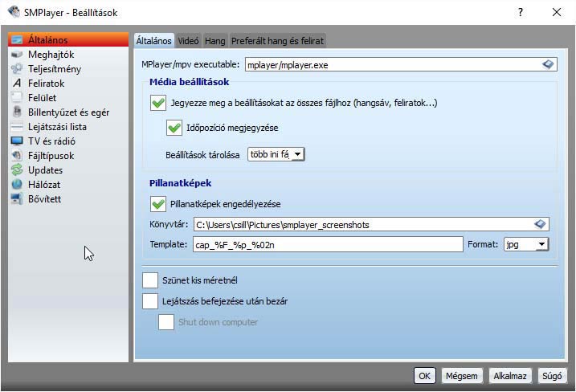Screen dimensions: 576x392
Task: Click the TV és rádió monitor icon
Action: point(17,141)
